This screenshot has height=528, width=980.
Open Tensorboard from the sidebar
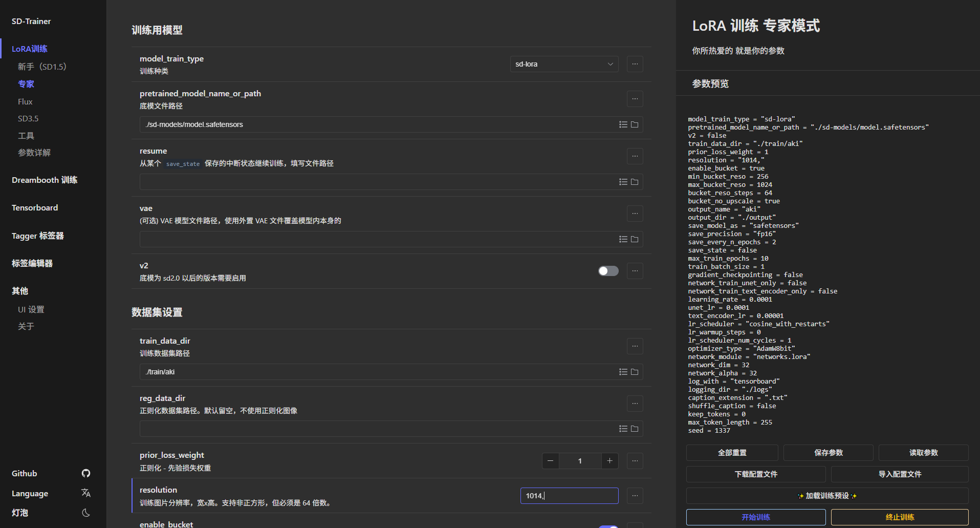pyautogui.click(x=35, y=207)
